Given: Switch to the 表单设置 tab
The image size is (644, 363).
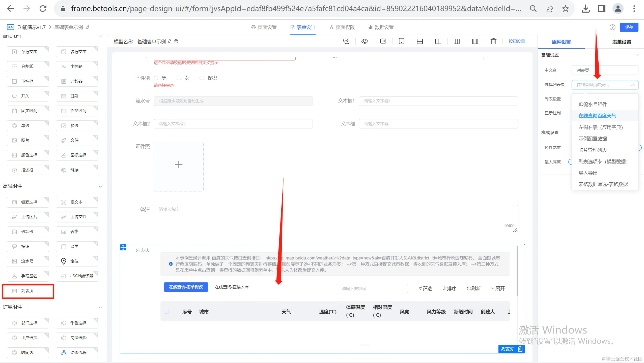Looking at the screenshot, I should [x=621, y=42].
